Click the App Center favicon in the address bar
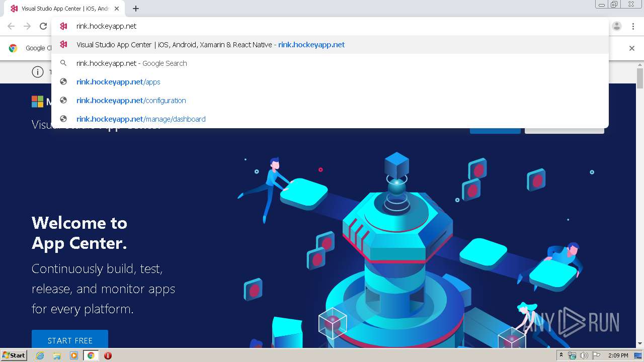This screenshot has height=362, width=644. pyautogui.click(x=63, y=26)
